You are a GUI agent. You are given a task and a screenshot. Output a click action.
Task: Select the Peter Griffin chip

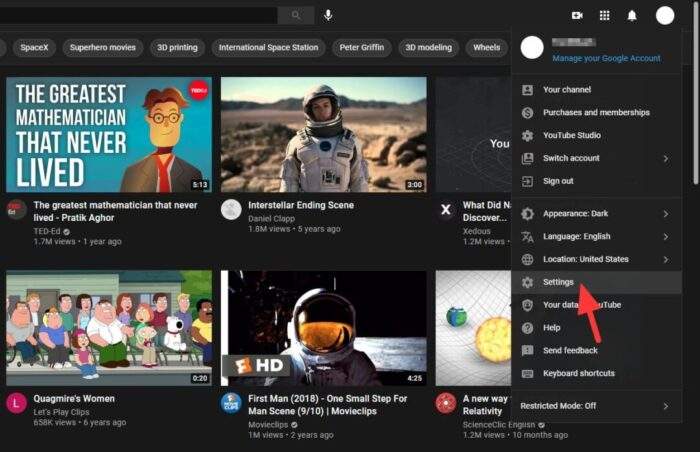pyautogui.click(x=362, y=47)
